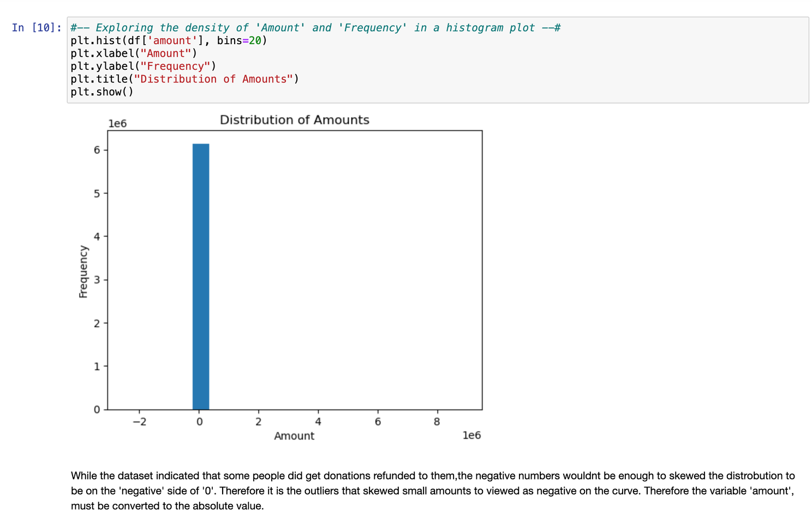Click the 8 tick label on the x-axis

437,422
